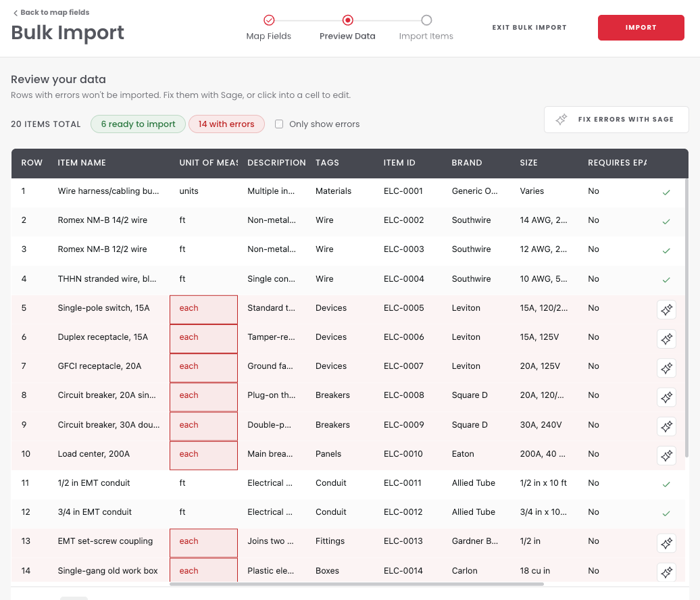Click green checkmark on Romex 12/2 row
This screenshot has height=600, width=700.
coord(666,251)
